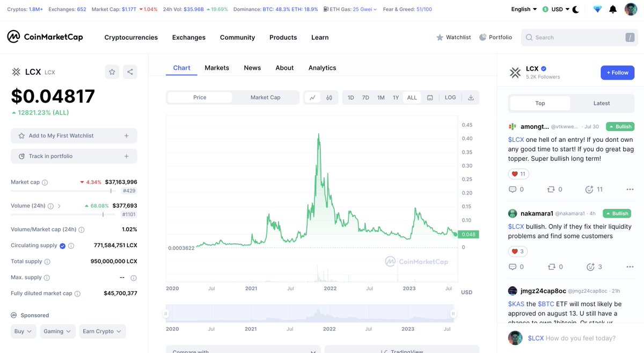Click the Search input field
Viewport: 644px width, 353px height.
(x=580, y=37)
